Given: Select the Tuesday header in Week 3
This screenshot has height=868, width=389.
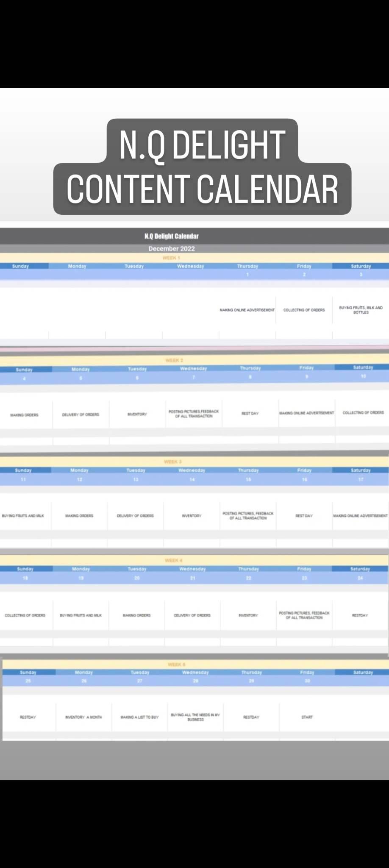Looking at the screenshot, I should tap(136, 470).
